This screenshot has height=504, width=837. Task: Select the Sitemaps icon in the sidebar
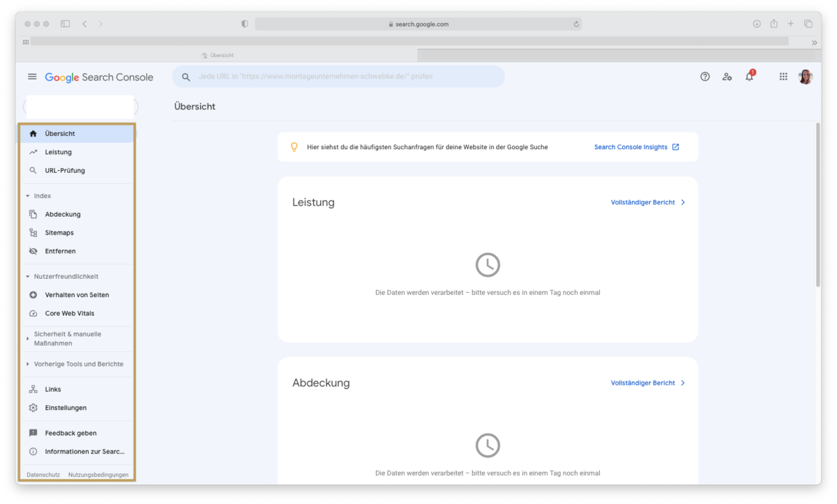(33, 232)
